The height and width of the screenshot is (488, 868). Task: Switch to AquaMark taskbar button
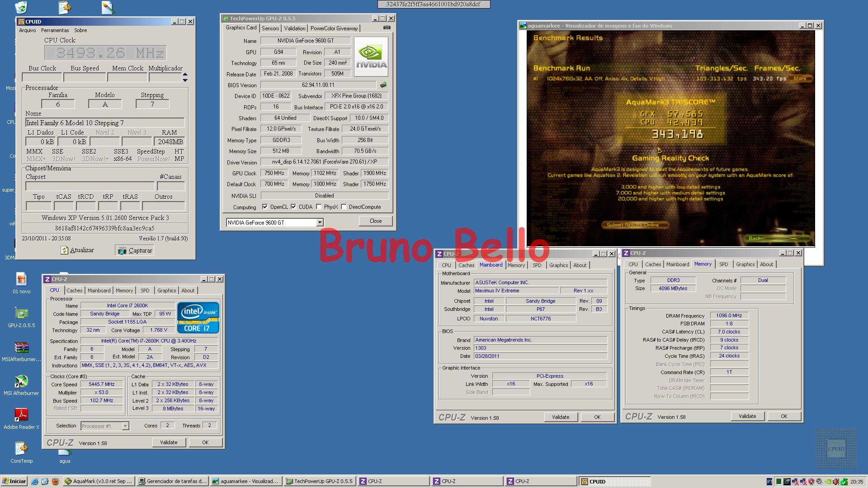click(99, 481)
